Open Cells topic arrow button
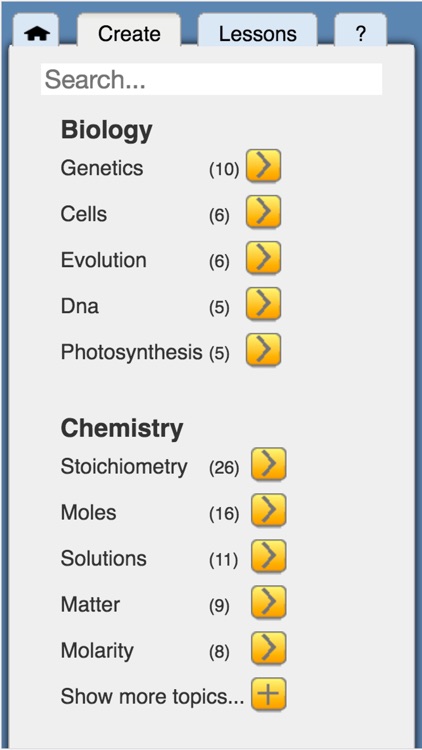 (x=264, y=212)
